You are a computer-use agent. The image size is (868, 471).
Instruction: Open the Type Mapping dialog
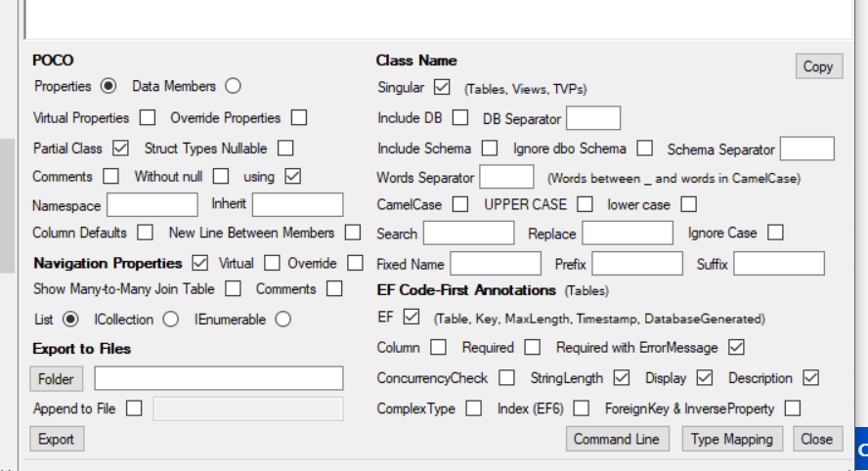(732, 439)
